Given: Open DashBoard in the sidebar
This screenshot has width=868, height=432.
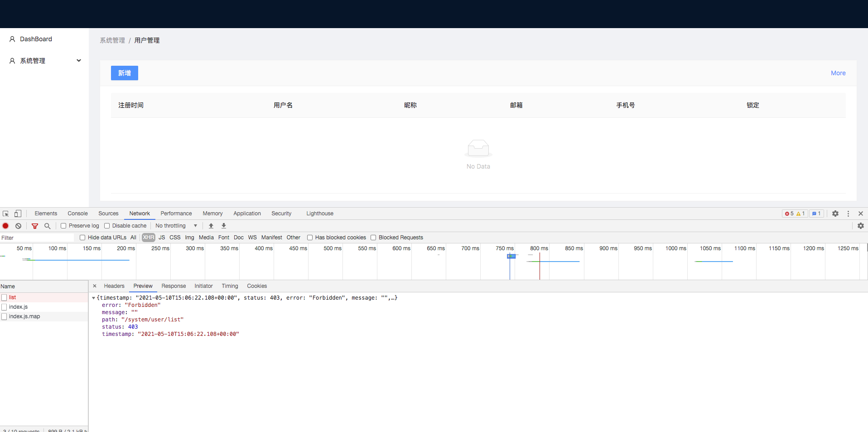Looking at the screenshot, I should point(36,39).
